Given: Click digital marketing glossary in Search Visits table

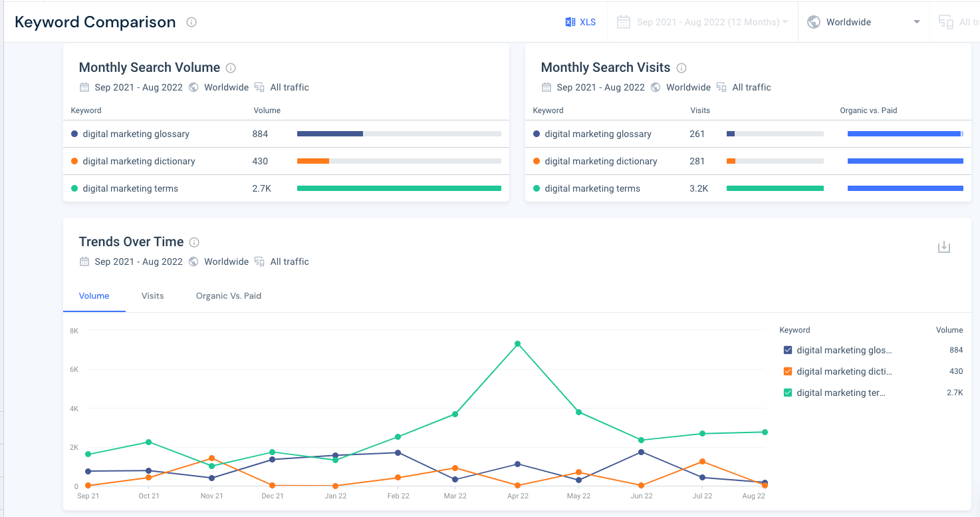Looking at the screenshot, I should click(x=598, y=134).
